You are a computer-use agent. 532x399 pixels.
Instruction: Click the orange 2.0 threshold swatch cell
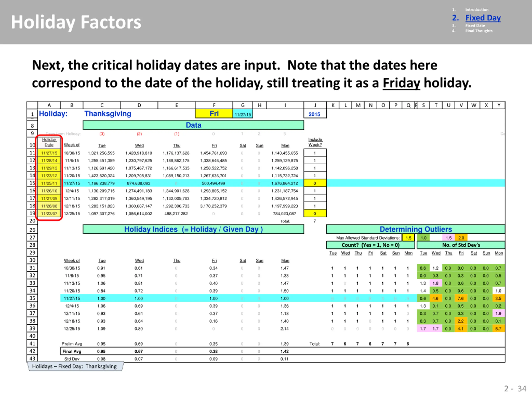pos(461,238)
